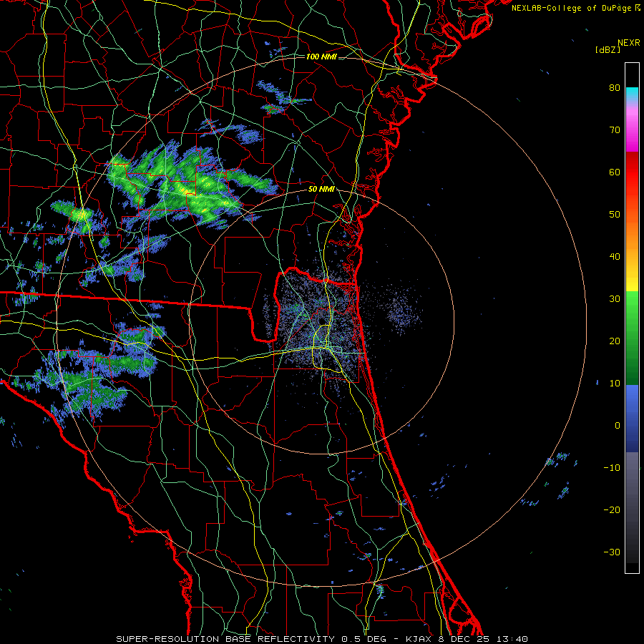
Task: Click the KJAX station identifier in the caption
Action: click(x=419, y=639)
